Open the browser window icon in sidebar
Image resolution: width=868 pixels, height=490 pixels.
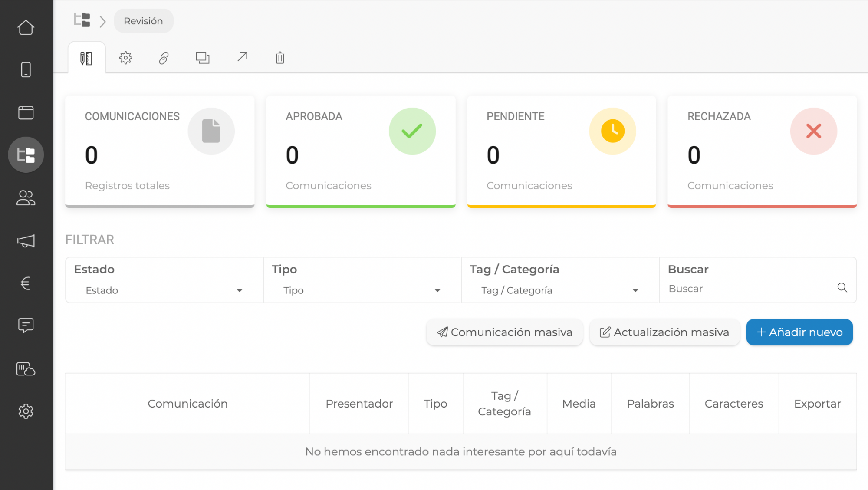coord(26,112)
